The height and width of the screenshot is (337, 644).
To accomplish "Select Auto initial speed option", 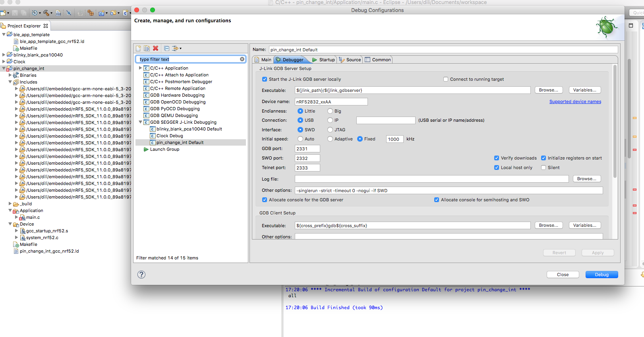I will click(300, 139).
